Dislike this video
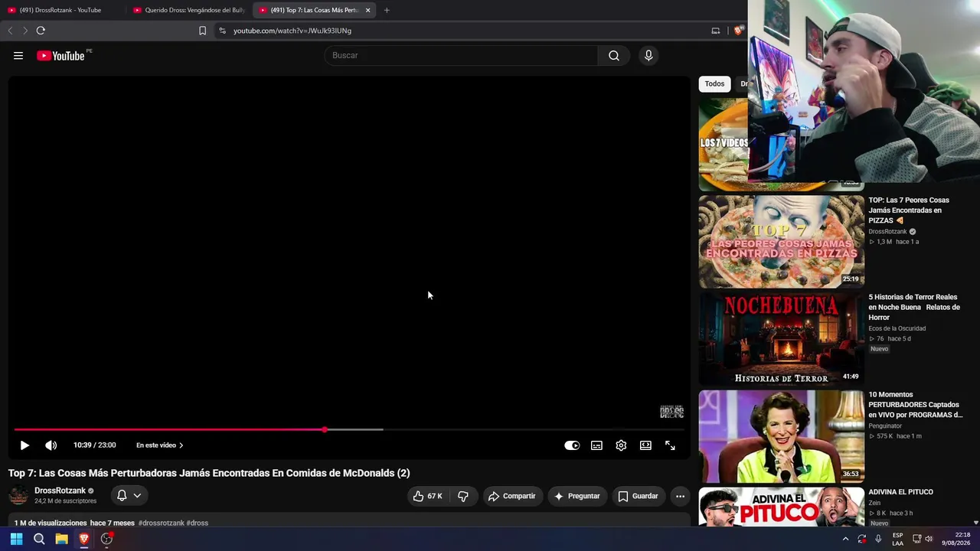 coord(463,496)
